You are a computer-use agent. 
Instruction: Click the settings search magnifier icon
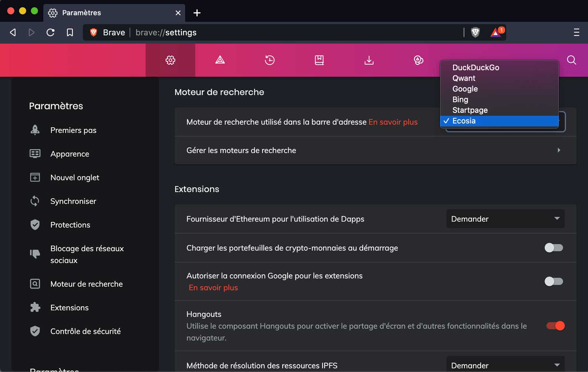tap(571, 60)
